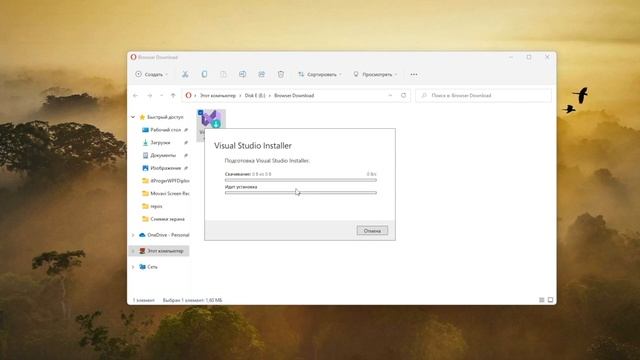Unpin Рабочий стол using its pin icon
Screen dimensions: 640x360
[186, 130]
